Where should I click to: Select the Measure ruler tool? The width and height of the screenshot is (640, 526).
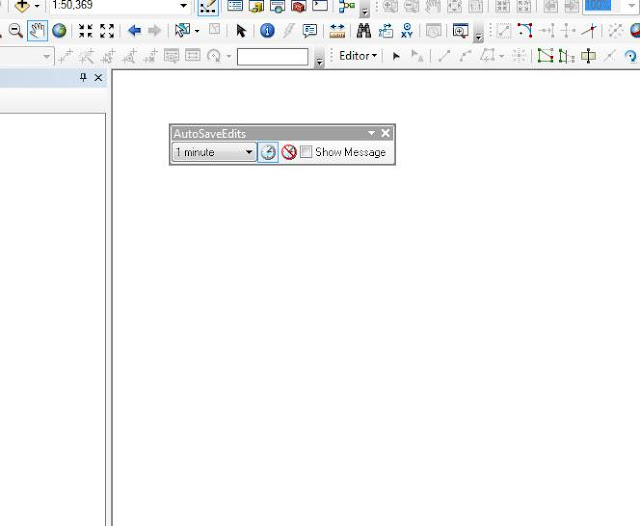tap(337, 31)
